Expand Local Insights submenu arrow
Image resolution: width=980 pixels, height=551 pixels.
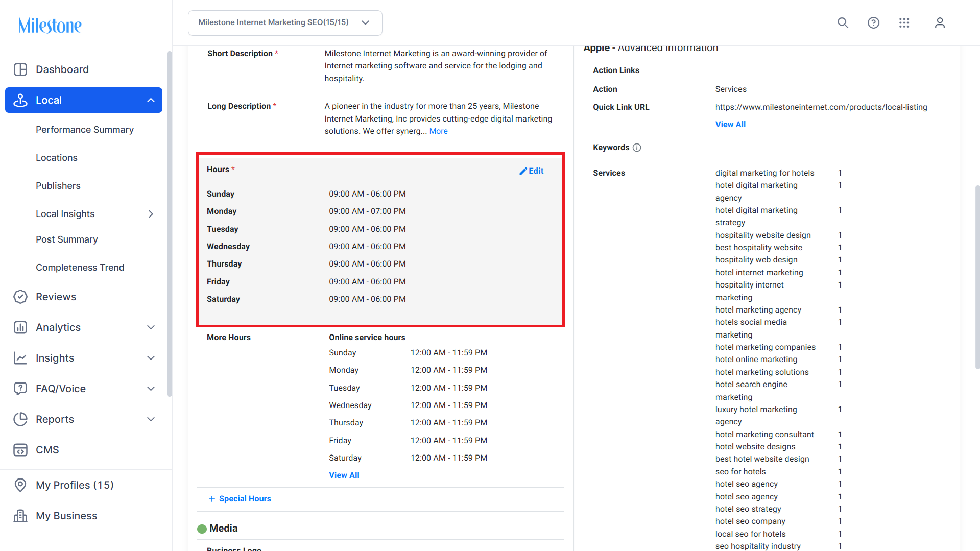pos(151,214)
